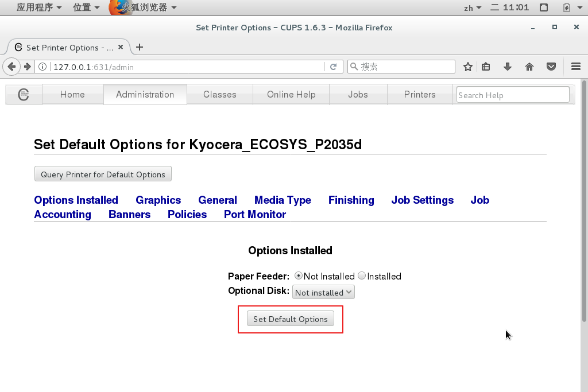588x392 pixels.
Task: Jump to Media Type options link
Action: click(x=283, y=200)
